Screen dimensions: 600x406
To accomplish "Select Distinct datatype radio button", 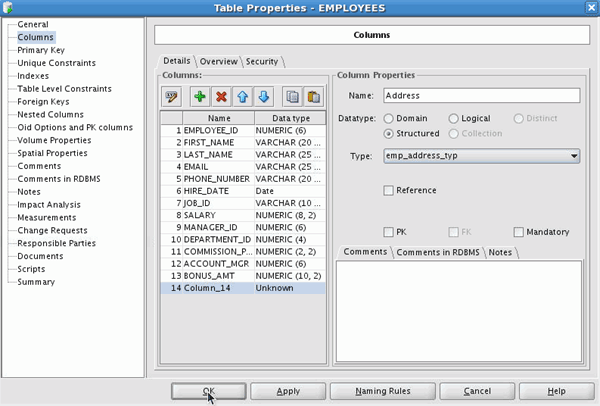I will pyautogui.click(x=518, y=119).
